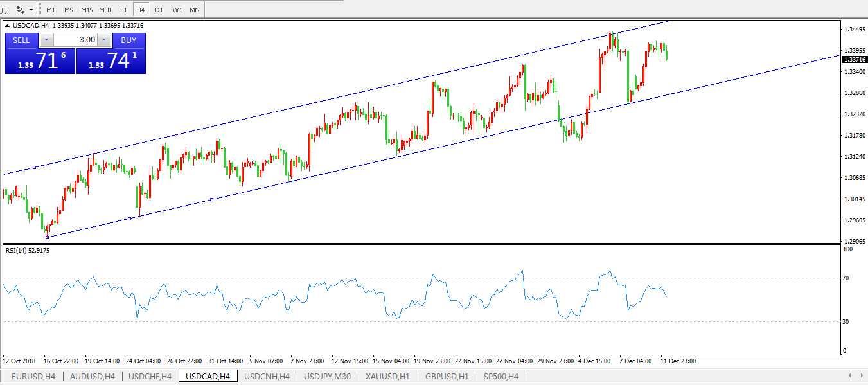The width and height of the screenshot is (868, 385).
Task: Switch chart to M15 timeframe
Action: click(87, 10)
